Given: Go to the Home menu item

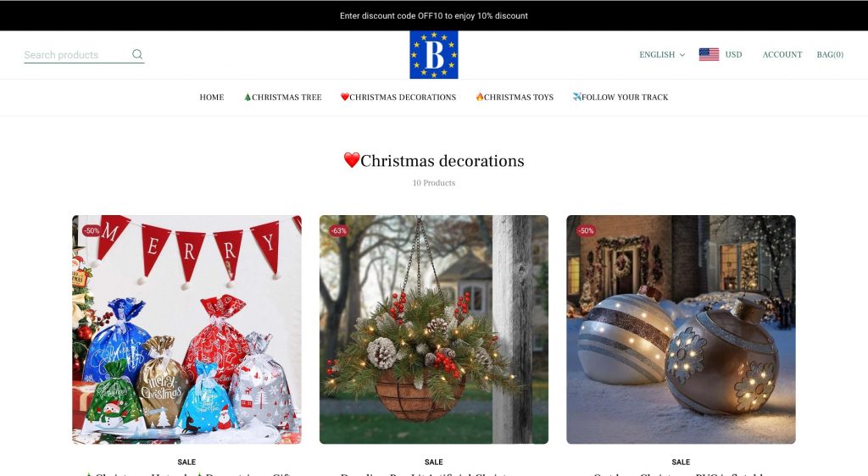Looking at the screenshot, I should (212, 97).
